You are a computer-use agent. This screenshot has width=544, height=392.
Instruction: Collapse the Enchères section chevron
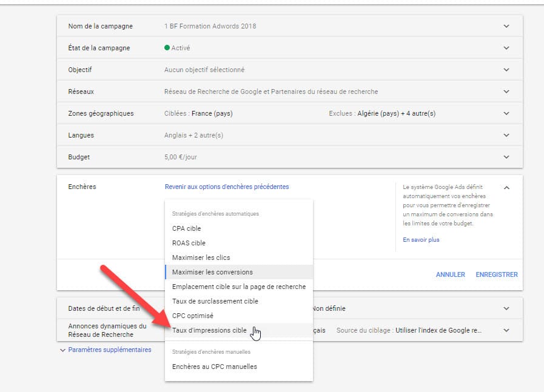(x=506, y=187)
